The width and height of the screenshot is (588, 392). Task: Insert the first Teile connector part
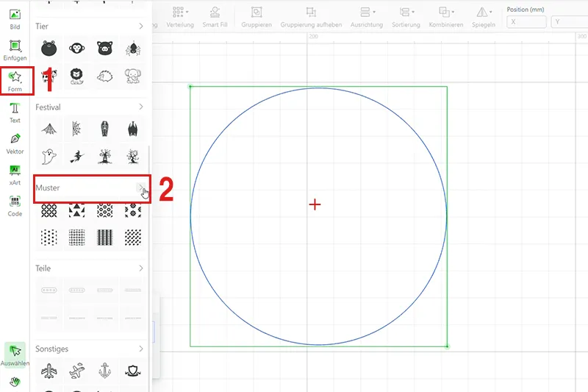(x=49, y=290)
